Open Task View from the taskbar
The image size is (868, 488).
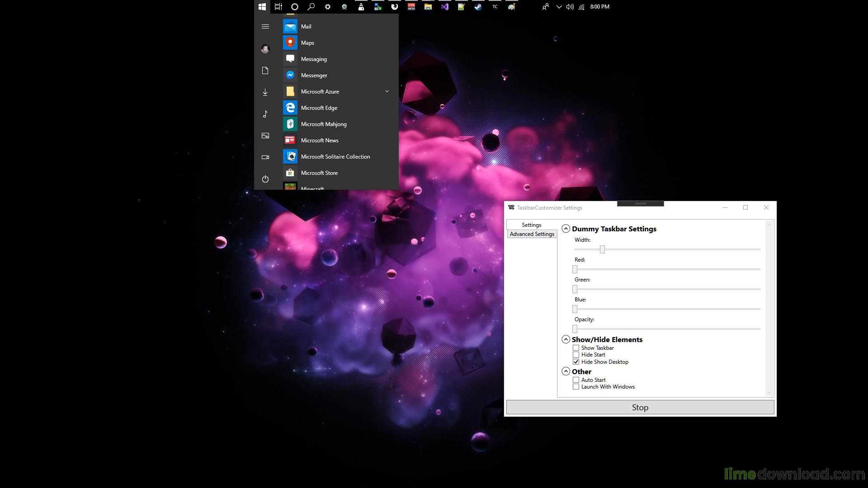click(x=278, y=7)
